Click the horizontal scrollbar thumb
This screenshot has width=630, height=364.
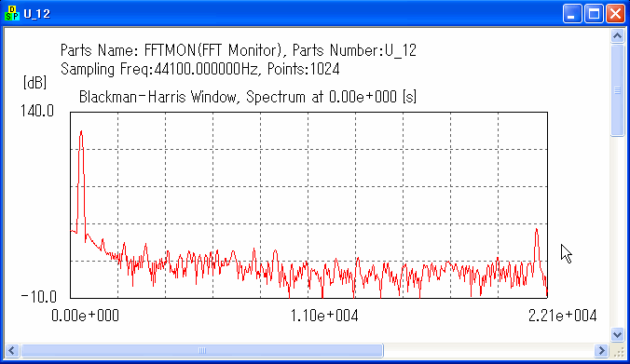click(x=202, y=350)
